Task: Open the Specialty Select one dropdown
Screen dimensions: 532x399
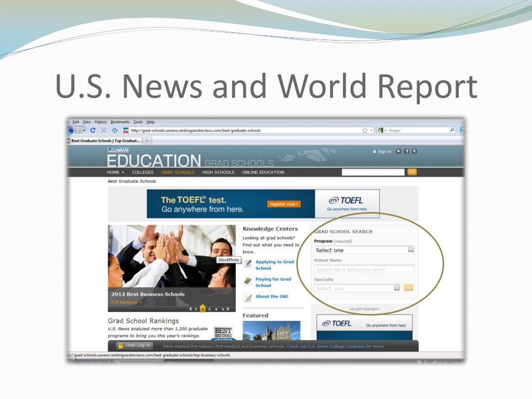Action: [x=357, y=288]
